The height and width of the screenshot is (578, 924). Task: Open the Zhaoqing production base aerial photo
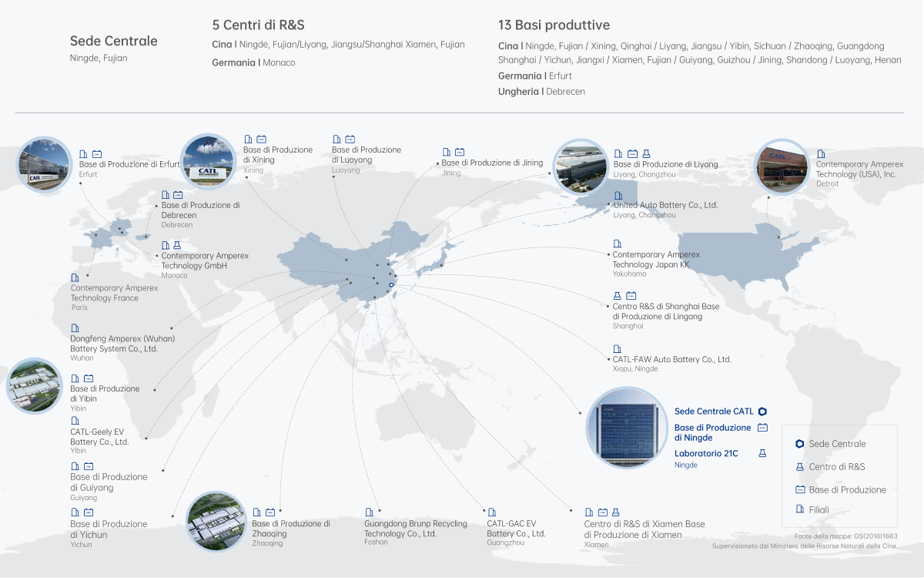216,521
